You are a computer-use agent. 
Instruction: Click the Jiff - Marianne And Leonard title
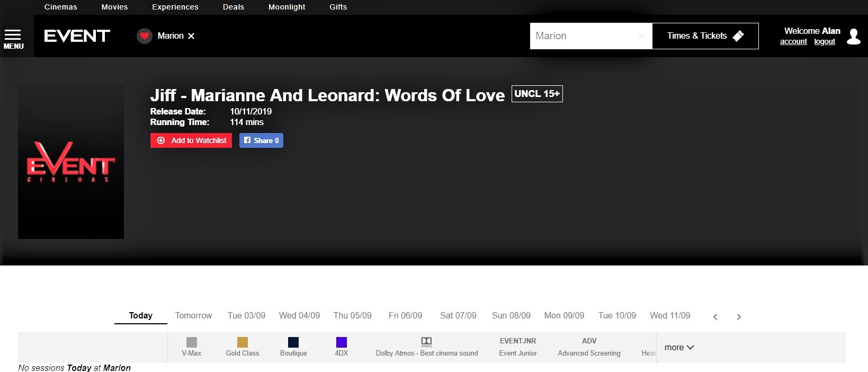[x=327, y=95]
